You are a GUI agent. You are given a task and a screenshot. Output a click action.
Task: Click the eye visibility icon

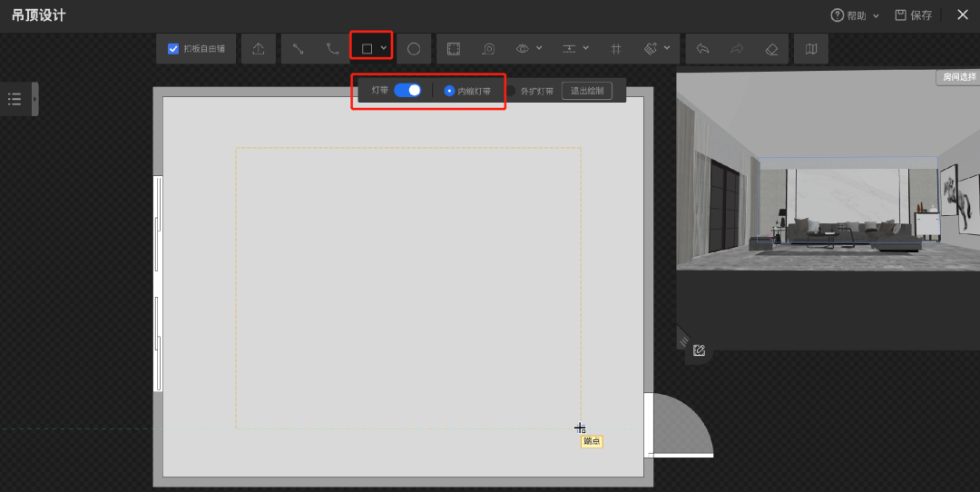523,49
